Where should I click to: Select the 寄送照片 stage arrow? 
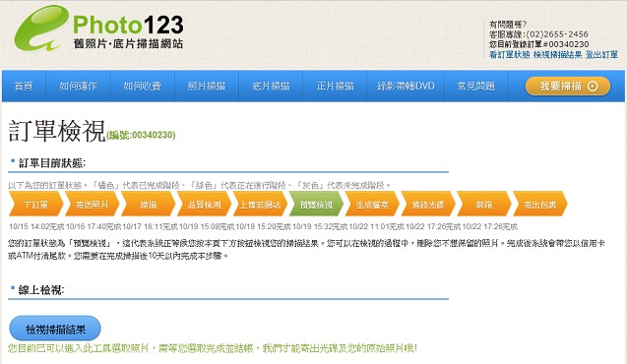tap(92, 205)
